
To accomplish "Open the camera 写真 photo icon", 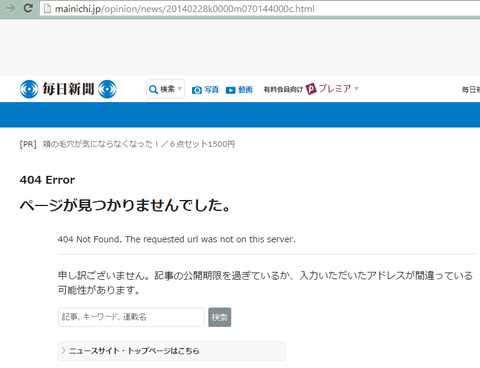I will point(197,90).
